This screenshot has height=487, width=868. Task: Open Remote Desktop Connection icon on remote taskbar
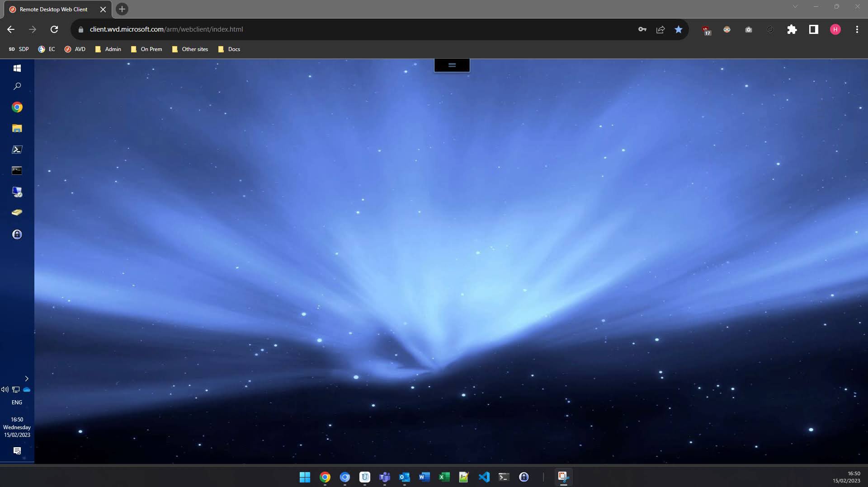[17, 192]
